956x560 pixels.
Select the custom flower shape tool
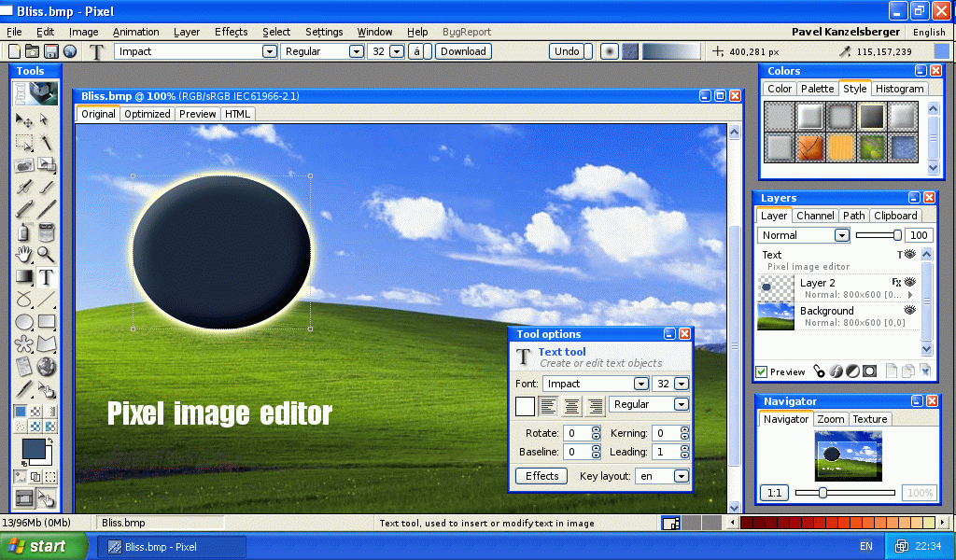(x=23, y=344)
